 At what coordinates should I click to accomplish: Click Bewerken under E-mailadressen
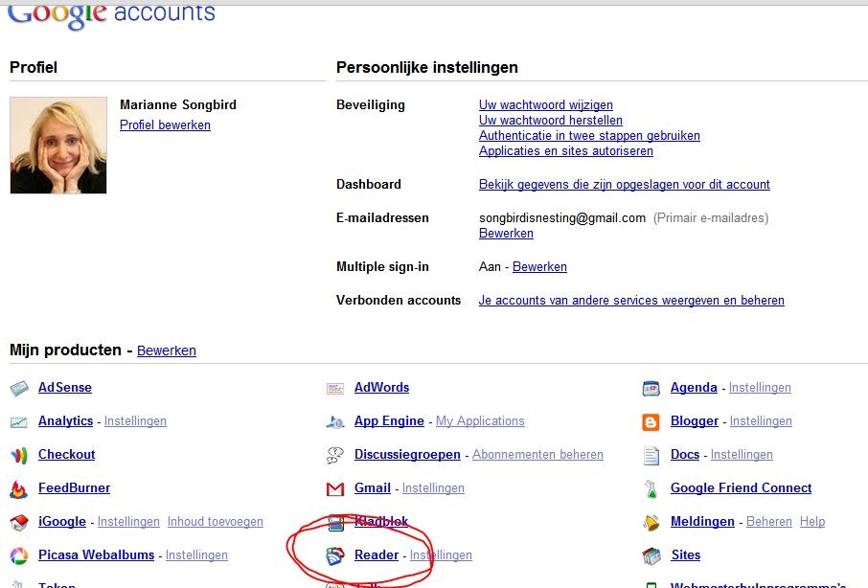(x=506, y=234)
